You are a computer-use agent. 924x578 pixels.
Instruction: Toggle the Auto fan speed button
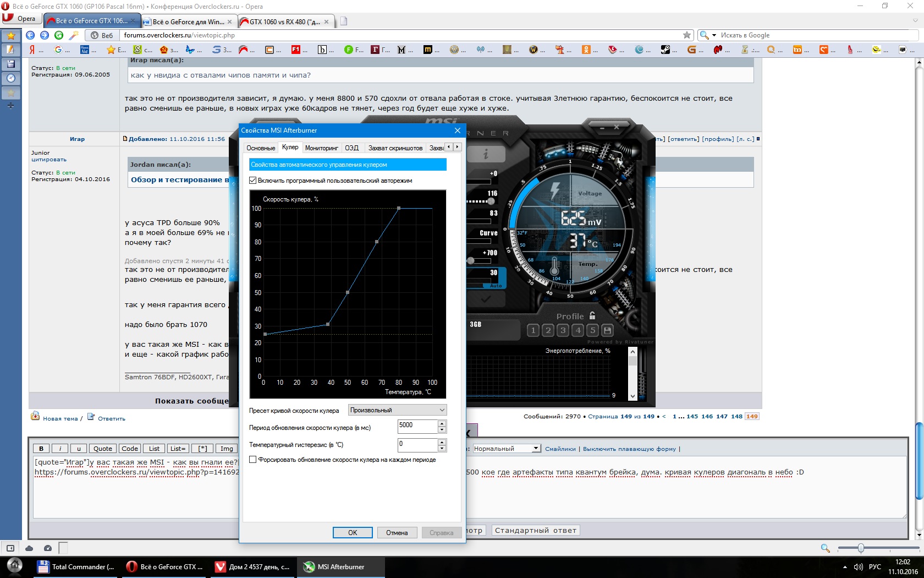[x=496, y=286]
